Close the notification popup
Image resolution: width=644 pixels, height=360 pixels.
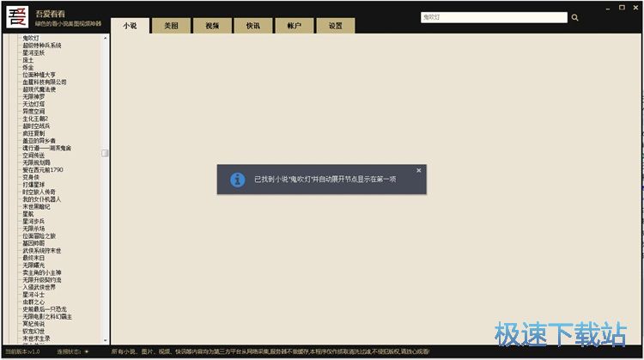point(418,170)
